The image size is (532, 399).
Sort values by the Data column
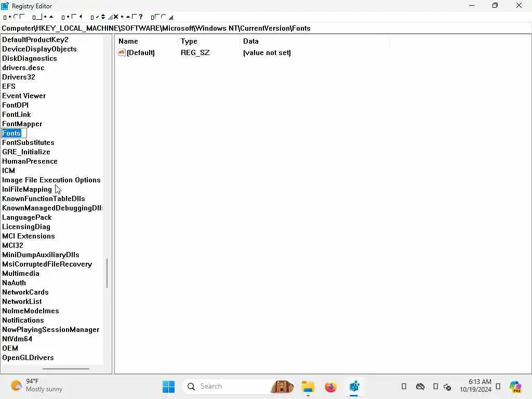(x=314, y=41)
